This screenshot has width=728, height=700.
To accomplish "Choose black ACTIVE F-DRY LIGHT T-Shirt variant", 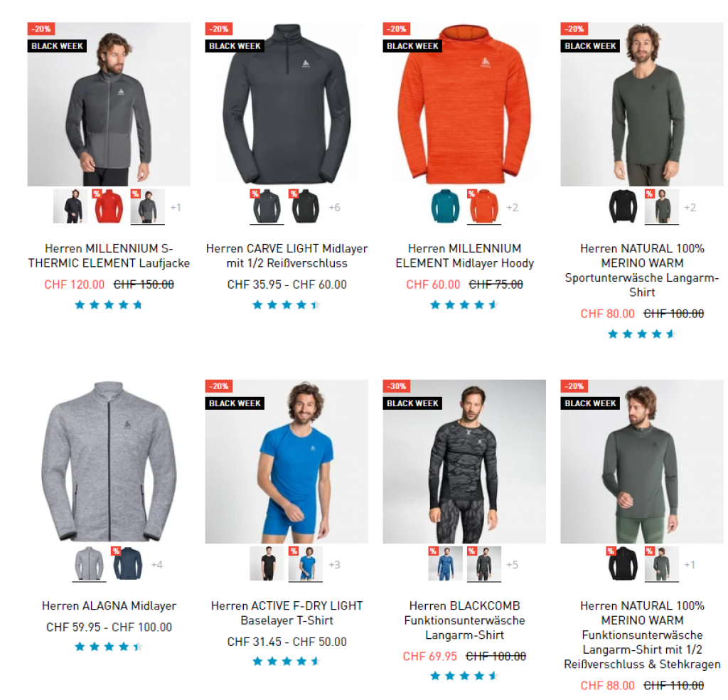I will 267,564.
